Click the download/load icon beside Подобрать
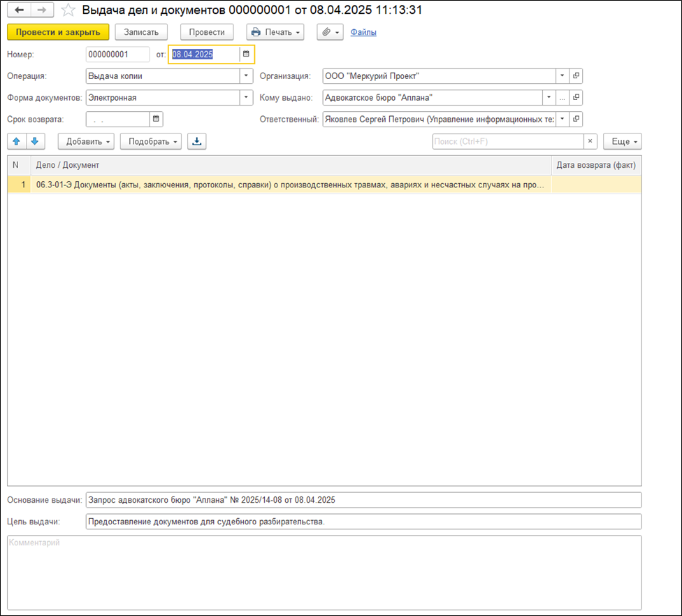This screenshot has width=682, height=616. tap(197, 141)
